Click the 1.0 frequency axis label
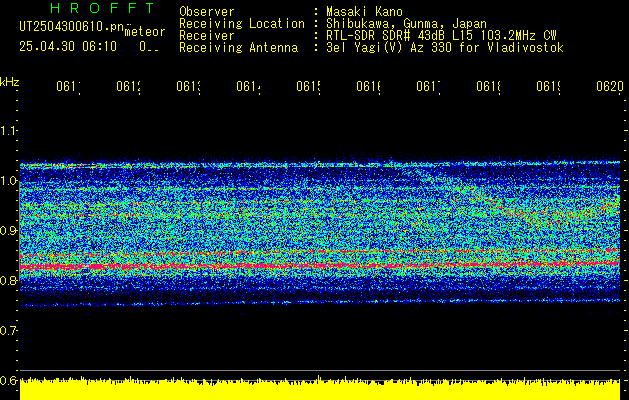The image size is (629, 400). pyautogui.click(x=8, y=180)
